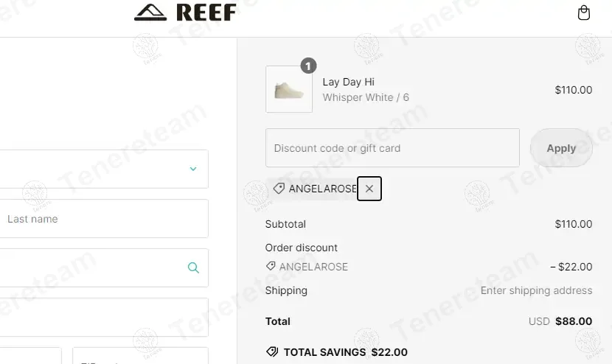Viewport: 612px width, 364px height.
Task: Click the TOTAL SAVINGS tag icon
Action: (x=272, y=352)
